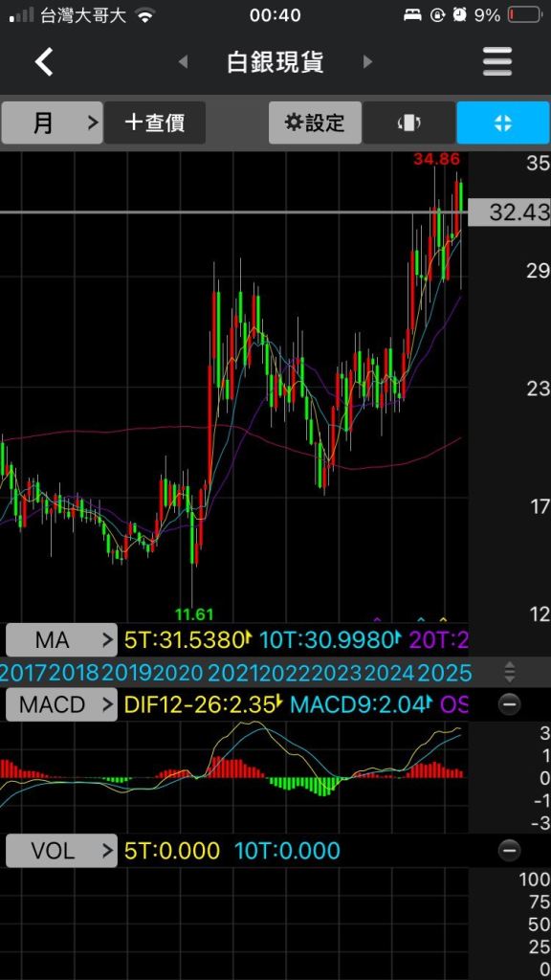Tap the panel resize up-down arrows
Viewport: 551px width, 980px height.
tap(510, 672)
